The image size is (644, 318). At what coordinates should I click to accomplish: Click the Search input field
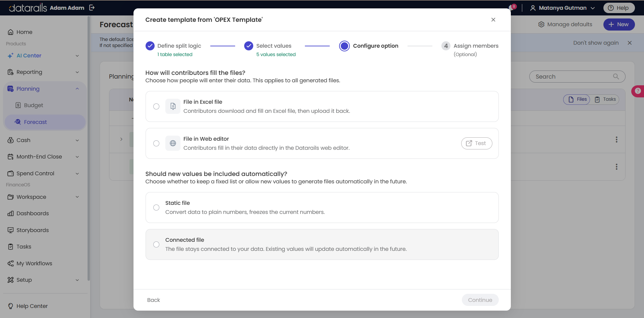click(x=577, y=77)
